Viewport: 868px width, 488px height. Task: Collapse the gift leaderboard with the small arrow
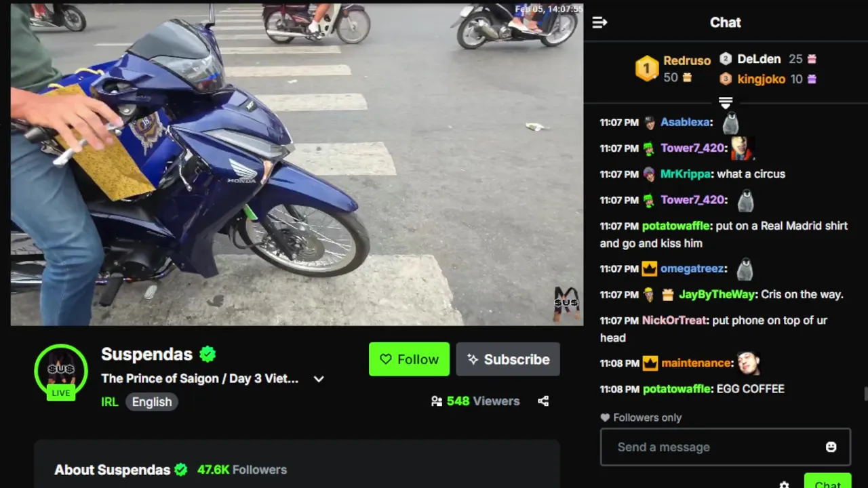[726, 102]
